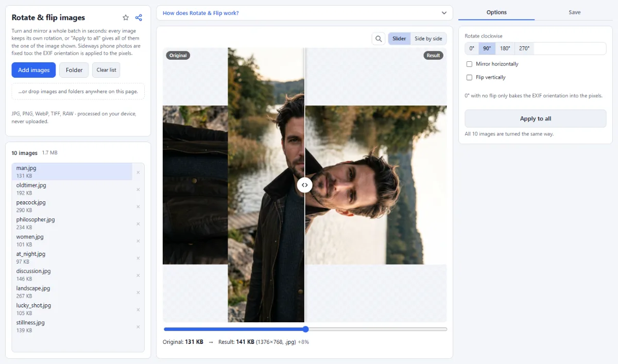Switch preview to Side by side mode
Viewport: 618px width, 364px height.
[428, 39]
